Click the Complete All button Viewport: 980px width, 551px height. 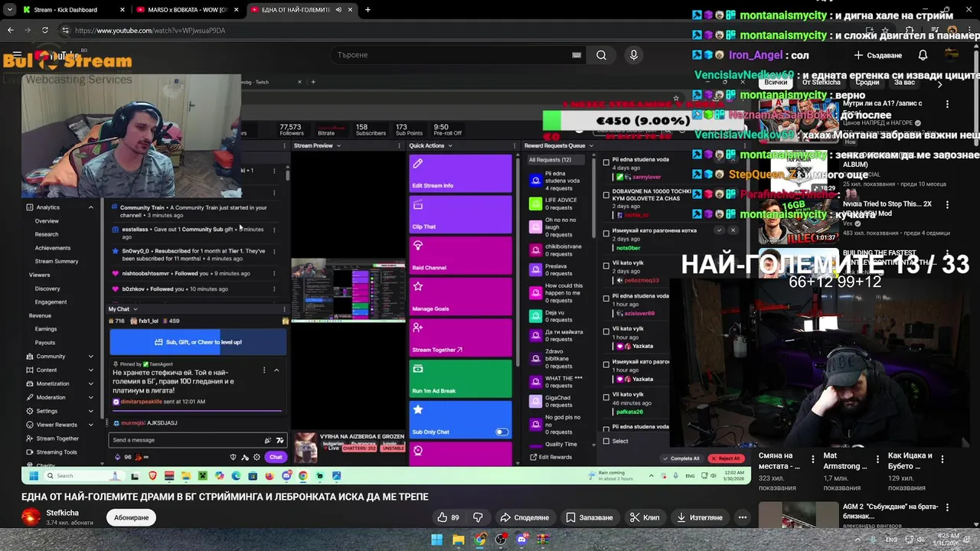point(681,458)
